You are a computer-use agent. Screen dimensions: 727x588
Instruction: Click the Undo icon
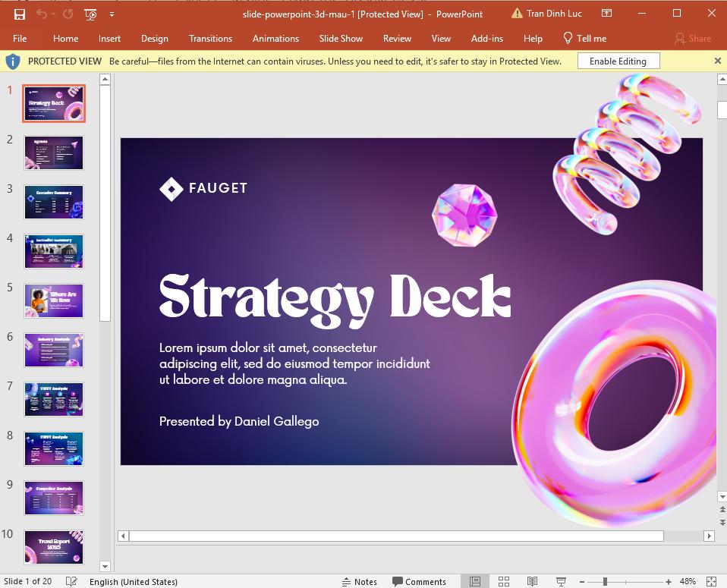[x=42, y=14]
